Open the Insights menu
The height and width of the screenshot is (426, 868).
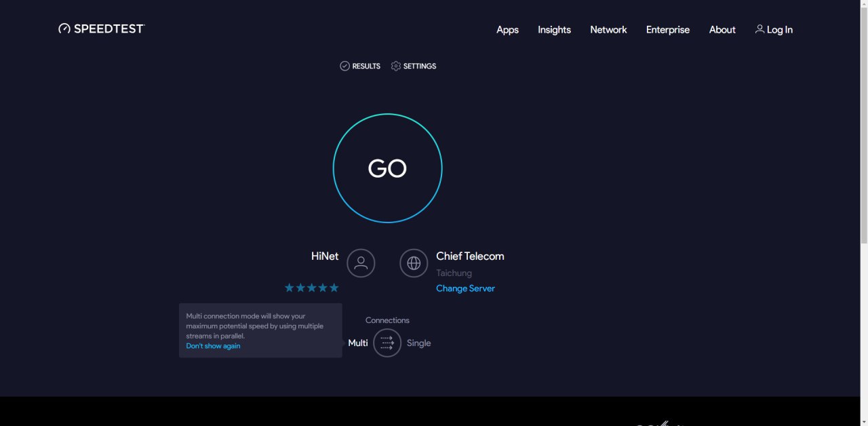point(554,30)
